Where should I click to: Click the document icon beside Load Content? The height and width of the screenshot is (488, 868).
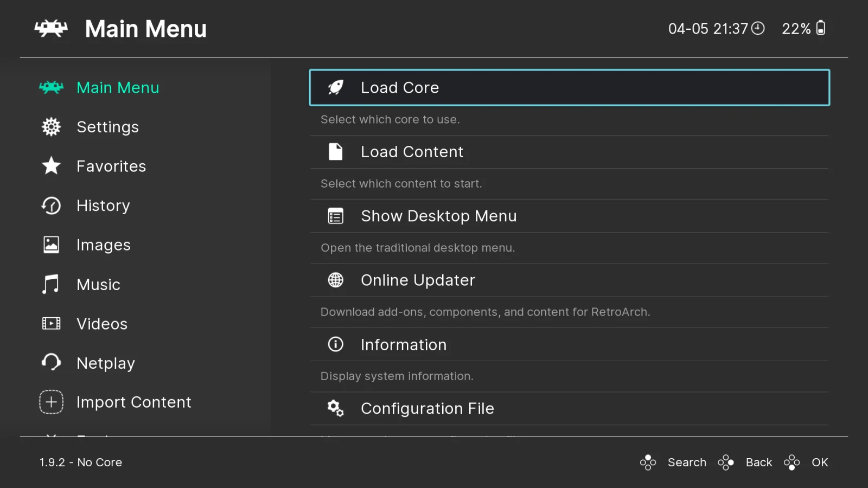tap(335, 151)
